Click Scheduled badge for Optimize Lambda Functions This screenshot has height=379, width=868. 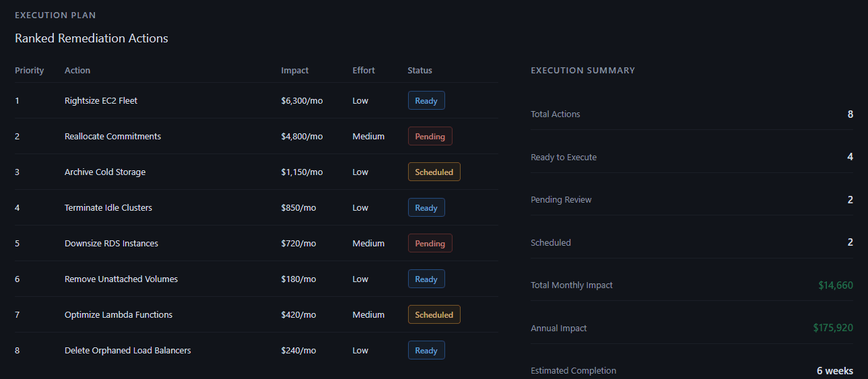tap(434, 315)
